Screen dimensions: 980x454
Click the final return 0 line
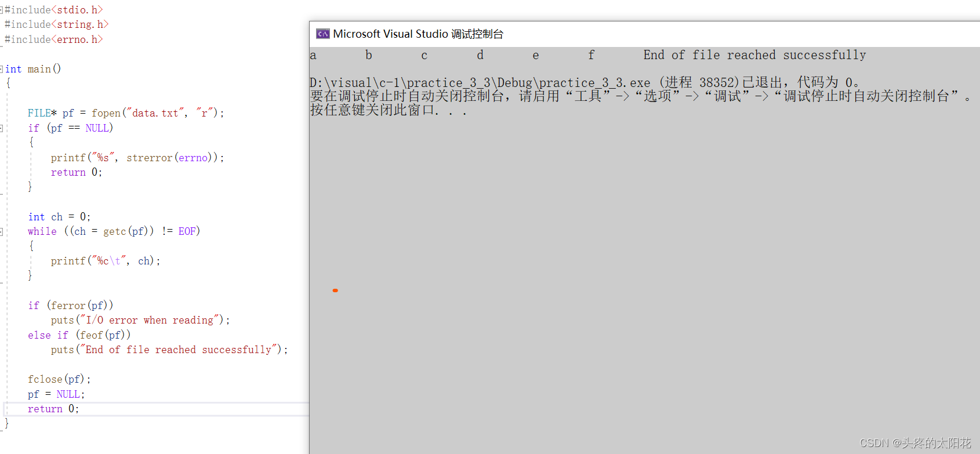(53, 409)
